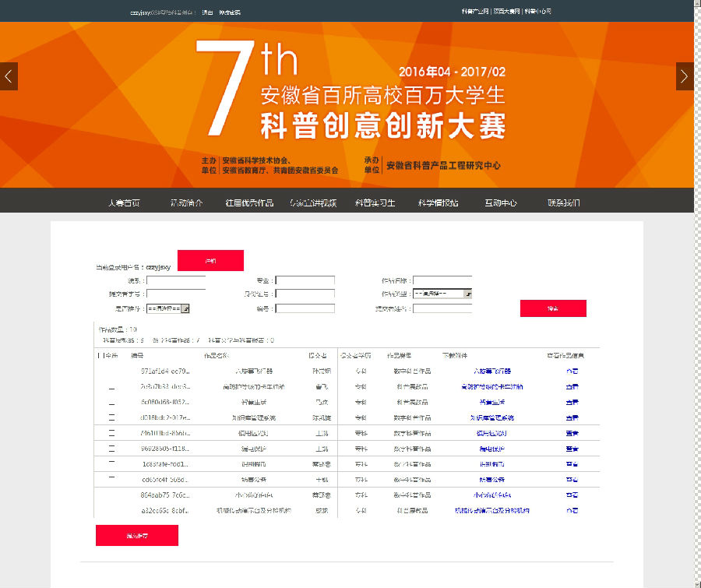This screenshot has height=588, width=701.
Task: Click 查看 link for entry 971af1d4
Action: click(572, 371)
